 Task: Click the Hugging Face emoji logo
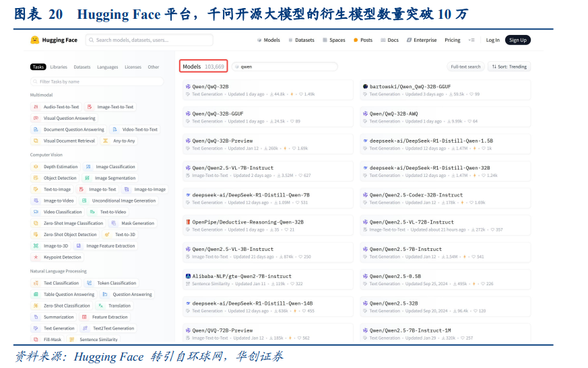tap(34, 40)
